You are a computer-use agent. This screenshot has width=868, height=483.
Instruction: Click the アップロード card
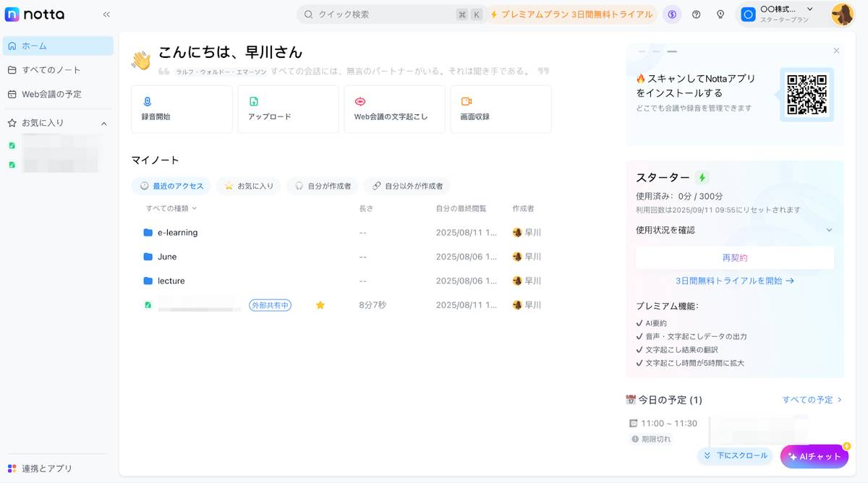pos(288,109)
